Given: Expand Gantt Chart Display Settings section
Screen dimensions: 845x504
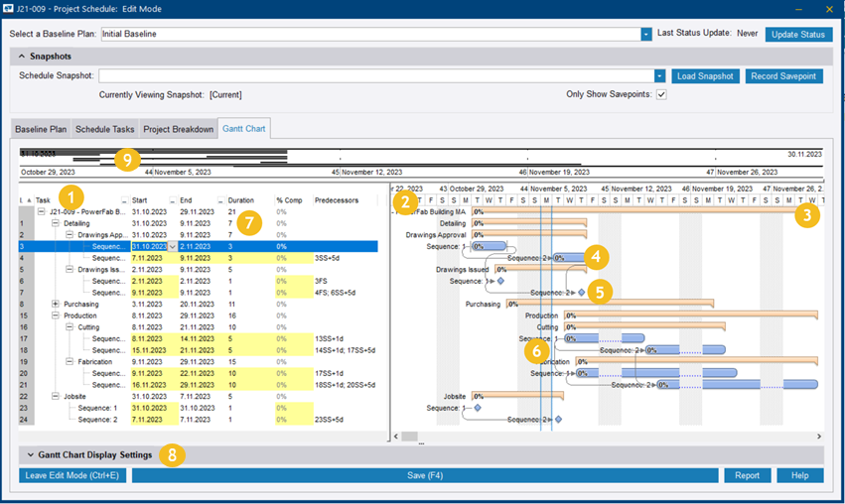Looking at the screenshot, I should click(x=31, y=455).
